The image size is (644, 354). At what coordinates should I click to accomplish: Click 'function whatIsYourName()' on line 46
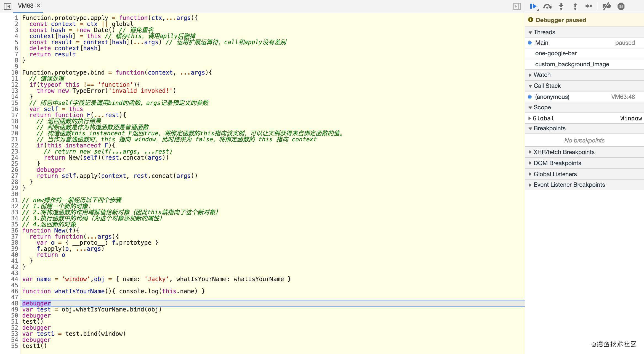[67, 291]
